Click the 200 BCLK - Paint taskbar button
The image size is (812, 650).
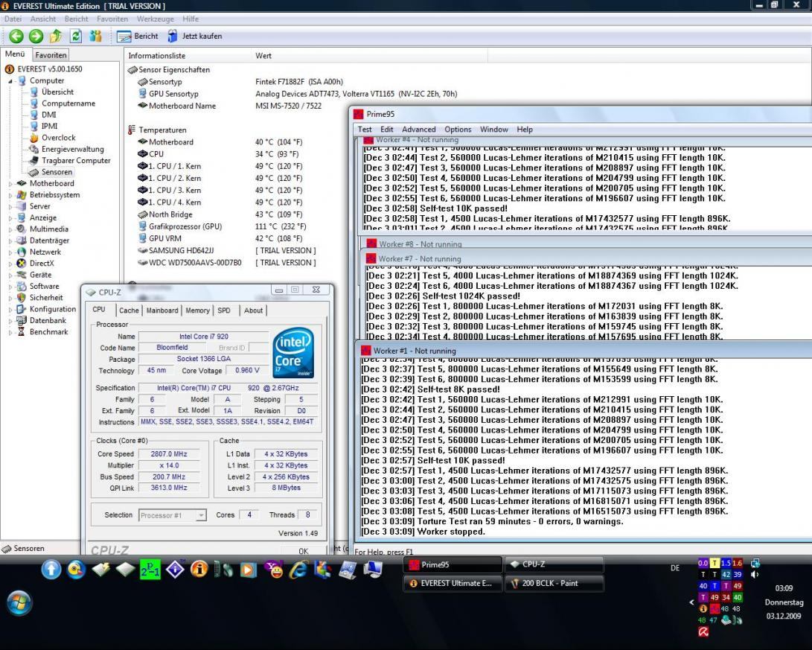point(554,583)
